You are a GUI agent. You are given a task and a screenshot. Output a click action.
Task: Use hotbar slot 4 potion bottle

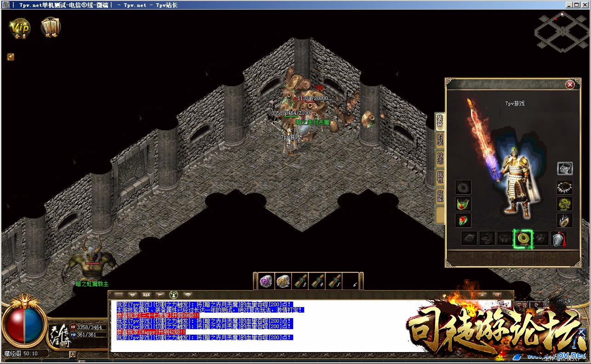tap(317, 281)
